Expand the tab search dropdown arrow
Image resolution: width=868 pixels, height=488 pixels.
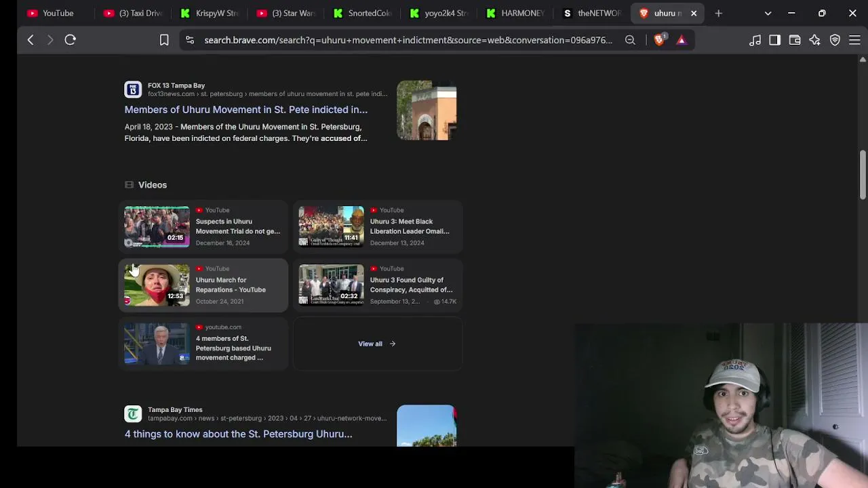click(768, 13)
